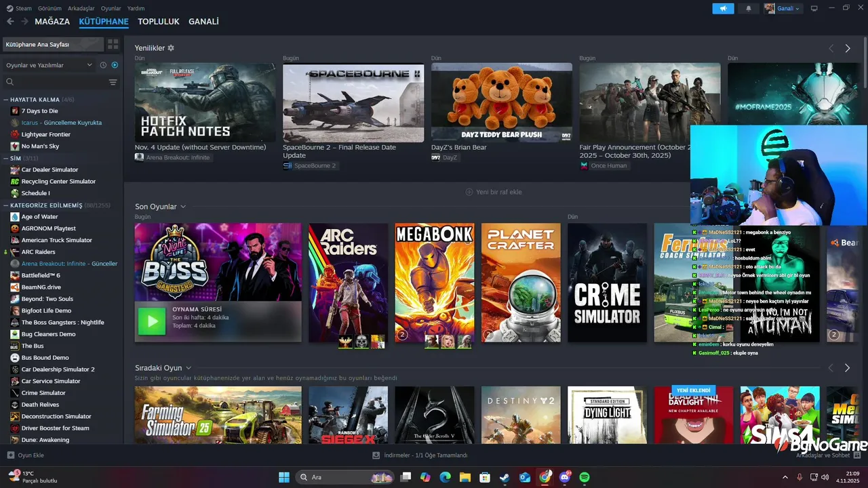Expand Sıradaki Oyun shelf dropdown
Viewport: 868px width, 488px height.
point(189,368)
